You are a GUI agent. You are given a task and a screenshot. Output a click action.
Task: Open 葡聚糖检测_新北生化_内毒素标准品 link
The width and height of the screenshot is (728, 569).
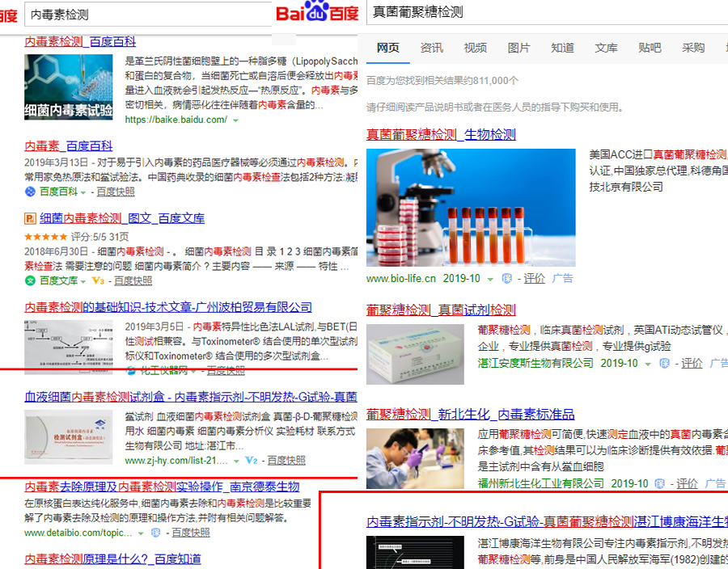pos(470,414)
